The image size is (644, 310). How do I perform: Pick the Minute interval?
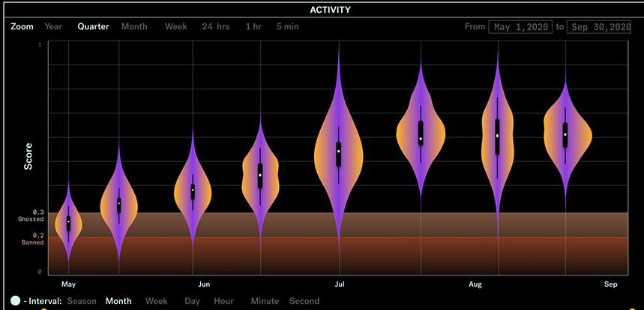266,301
